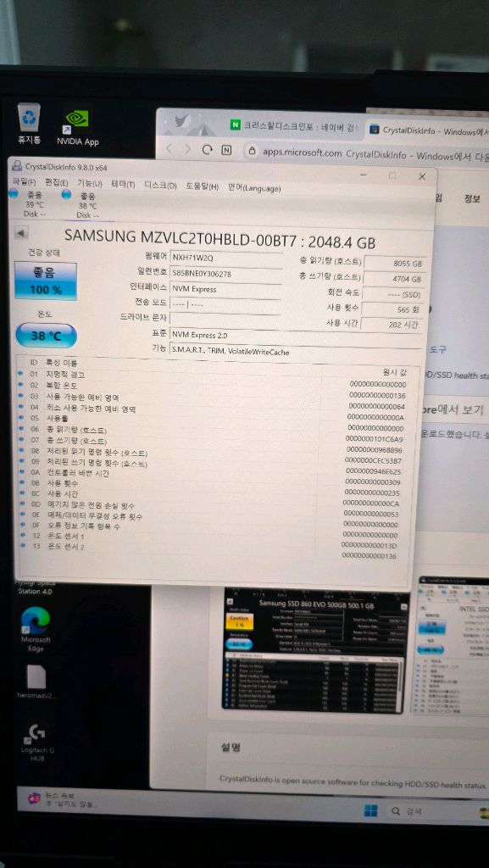The image size is (489, 868).
Task: Click the firmware field NXH71W2Q
Action: (225, 259)
